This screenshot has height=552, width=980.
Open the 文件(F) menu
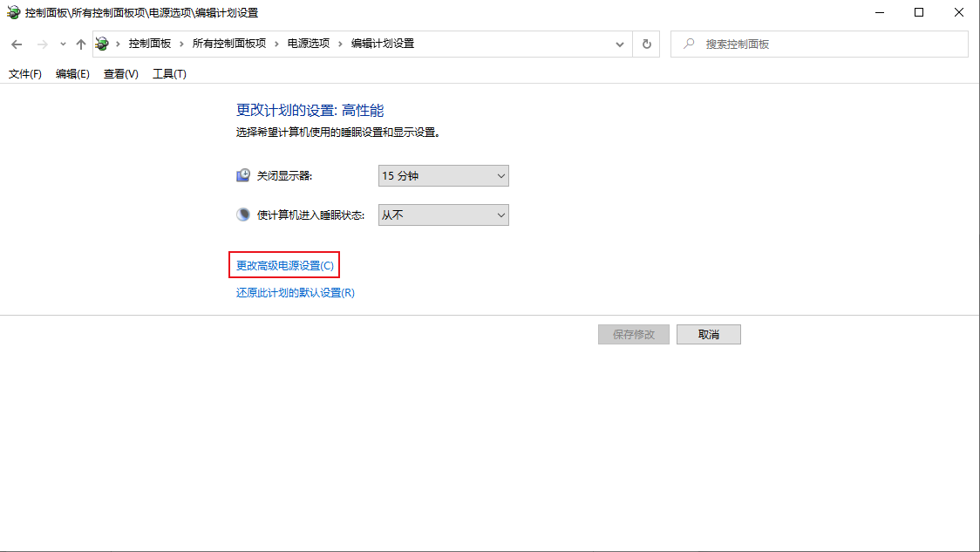click(25, 74)
